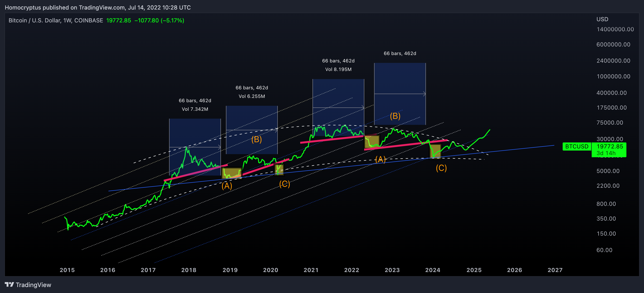
Task: Click the 2025 year on time axis
Action: [x=474, y=270]
